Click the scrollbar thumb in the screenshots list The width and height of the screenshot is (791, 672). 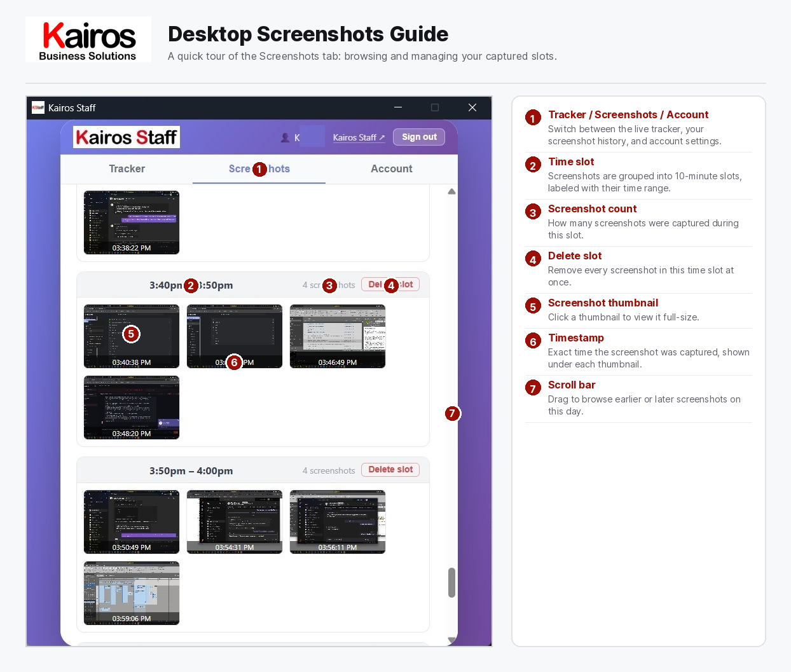coord(451,582)
